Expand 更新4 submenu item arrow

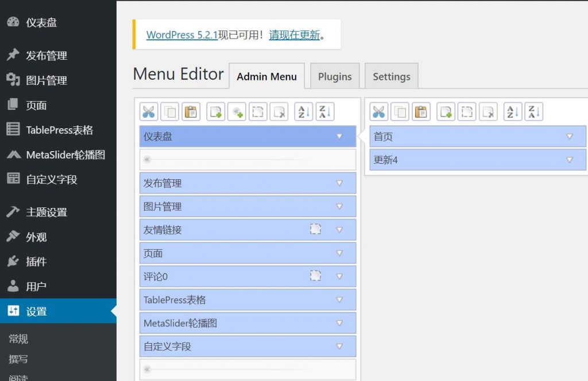click(x=570, y=160)
